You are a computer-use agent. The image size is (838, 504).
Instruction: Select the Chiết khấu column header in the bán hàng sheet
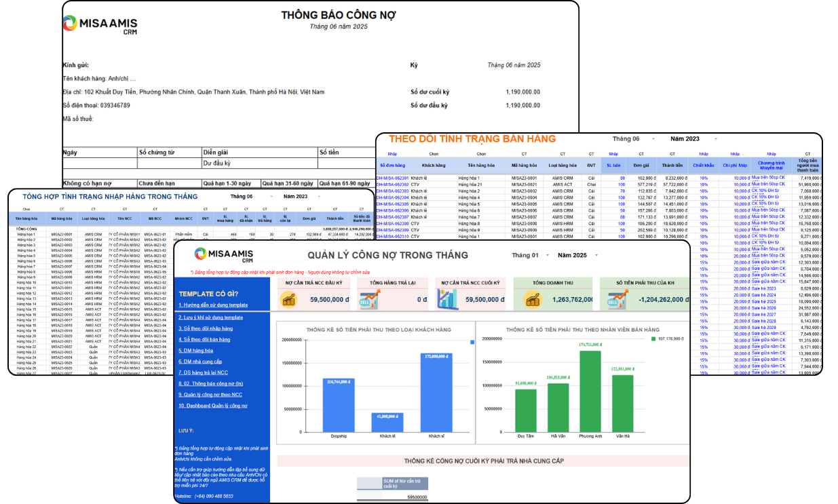[x=704, y=165]
